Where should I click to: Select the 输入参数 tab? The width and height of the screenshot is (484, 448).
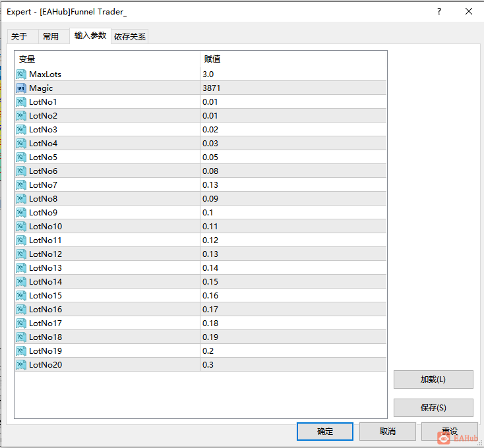coord(90,36)
